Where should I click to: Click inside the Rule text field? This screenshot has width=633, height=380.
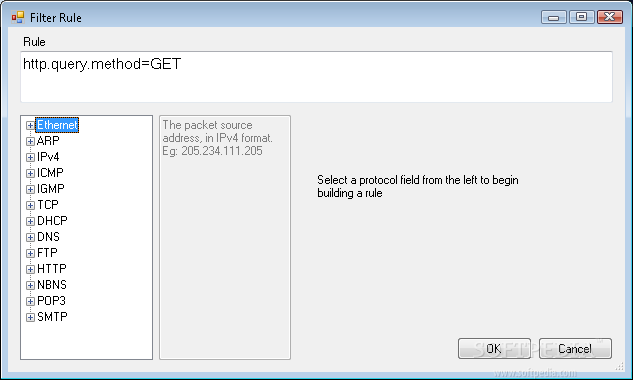(316, 77)
